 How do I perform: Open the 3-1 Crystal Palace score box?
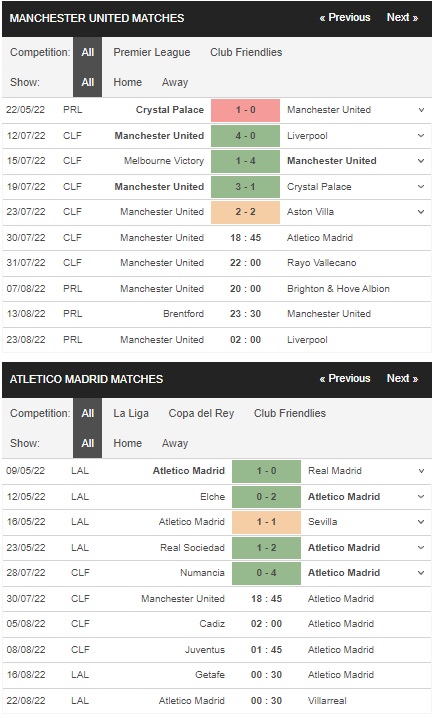coord(245,186)
